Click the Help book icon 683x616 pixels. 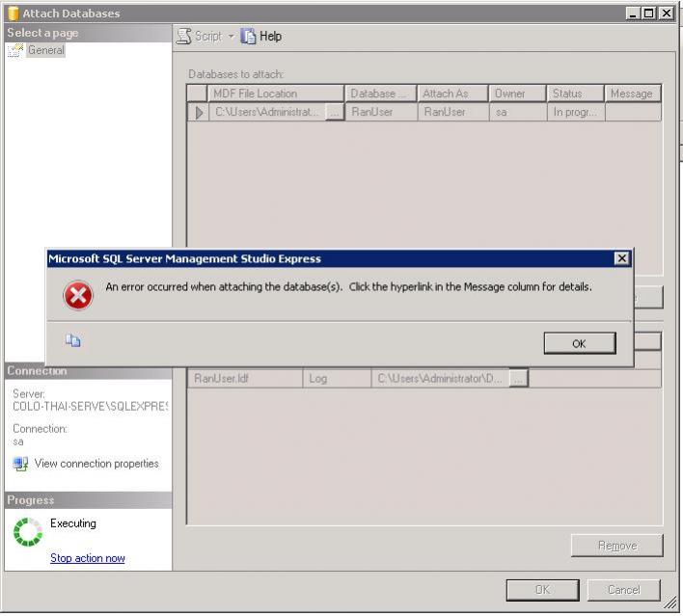[x=248, y=36]
